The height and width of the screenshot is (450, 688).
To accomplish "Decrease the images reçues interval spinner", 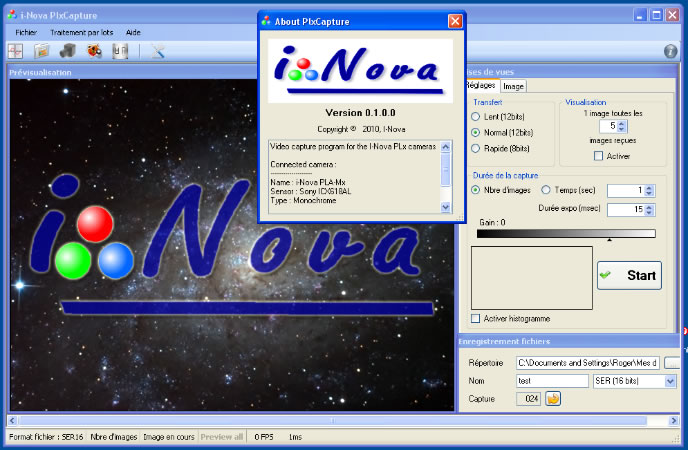I will 621,129.
